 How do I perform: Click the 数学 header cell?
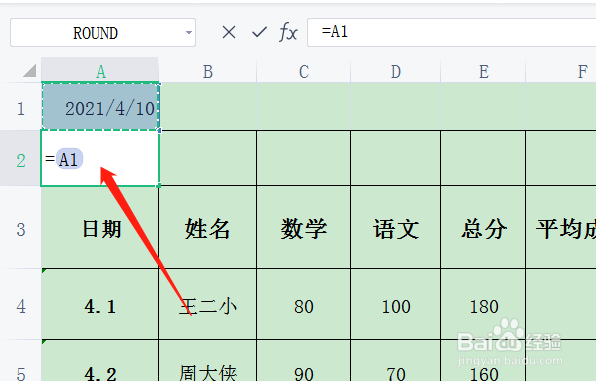pos(304,228)
